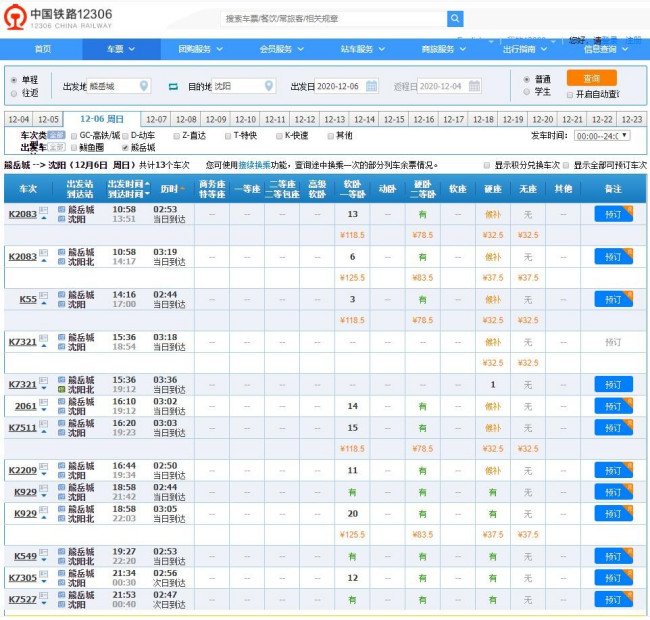Image resolution: width=650 pixels, height=620 pixels.
Task: Expand the 团购服务 navigation menu
Action: click(201, 49)
